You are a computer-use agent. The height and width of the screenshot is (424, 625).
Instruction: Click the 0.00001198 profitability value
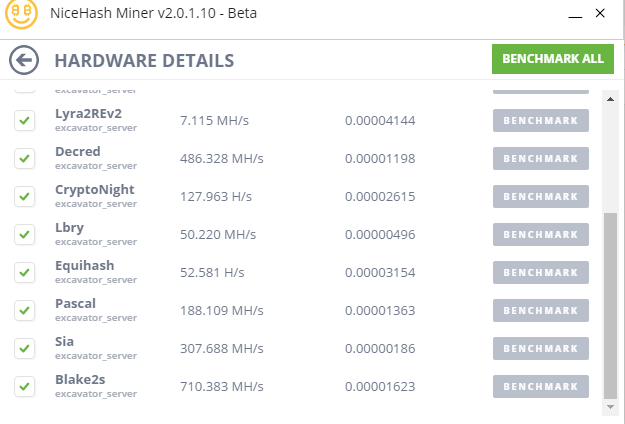click(380, 159)
